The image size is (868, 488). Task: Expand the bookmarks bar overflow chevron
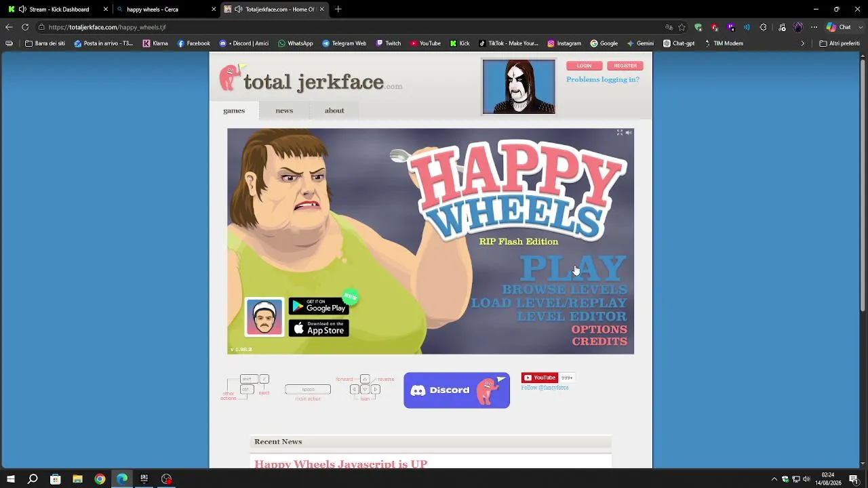(803, 43)
